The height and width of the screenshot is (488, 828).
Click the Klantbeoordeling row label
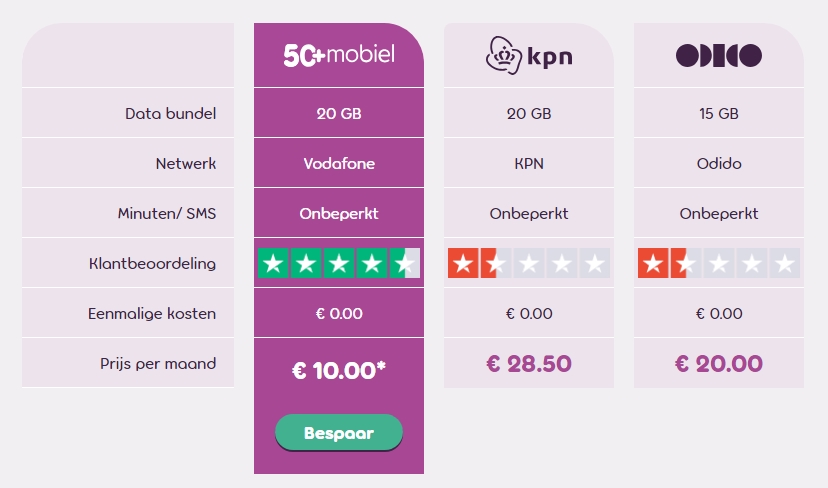(152, 264)
